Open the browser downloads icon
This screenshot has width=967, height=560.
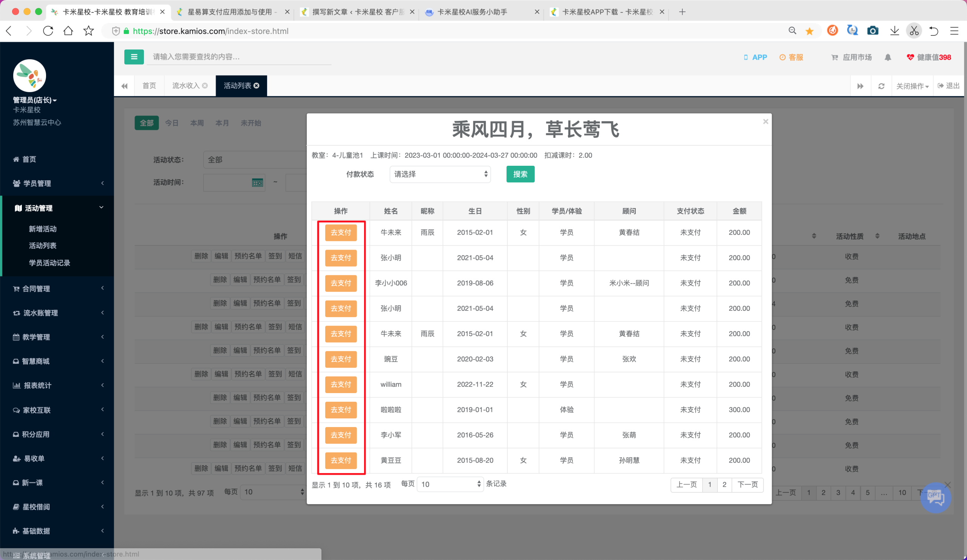pyautogui.click(x=894, y=31)
